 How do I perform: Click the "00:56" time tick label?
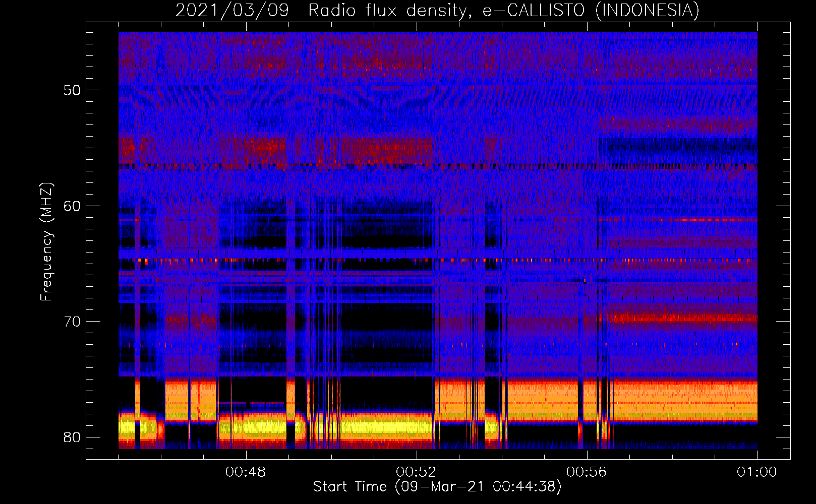pos(587,472)
